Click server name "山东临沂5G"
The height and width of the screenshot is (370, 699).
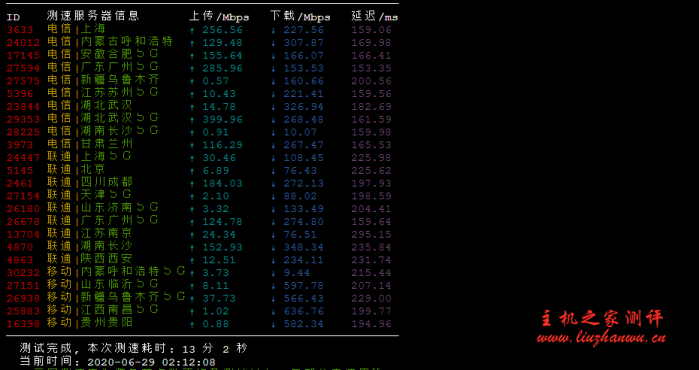(x=119, y=284)
